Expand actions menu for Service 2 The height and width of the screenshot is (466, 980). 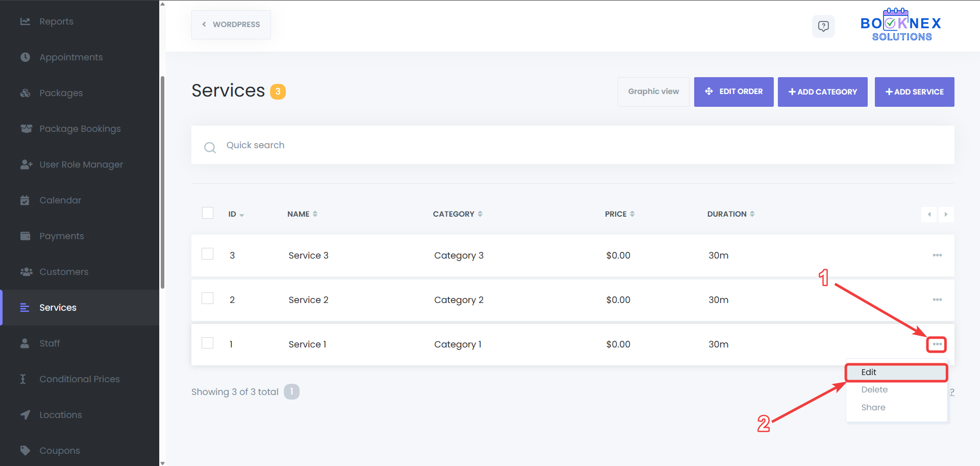pyautogui.click(x=937, y=299)
